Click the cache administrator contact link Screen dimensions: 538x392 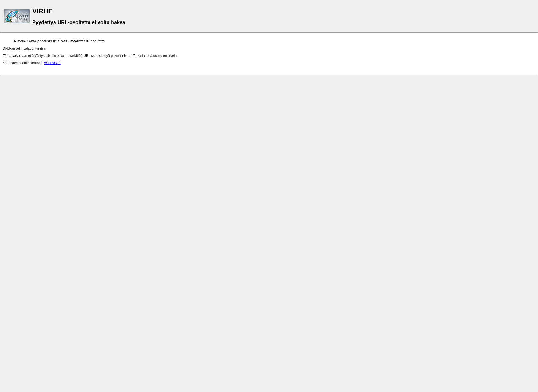click(52, 63)
